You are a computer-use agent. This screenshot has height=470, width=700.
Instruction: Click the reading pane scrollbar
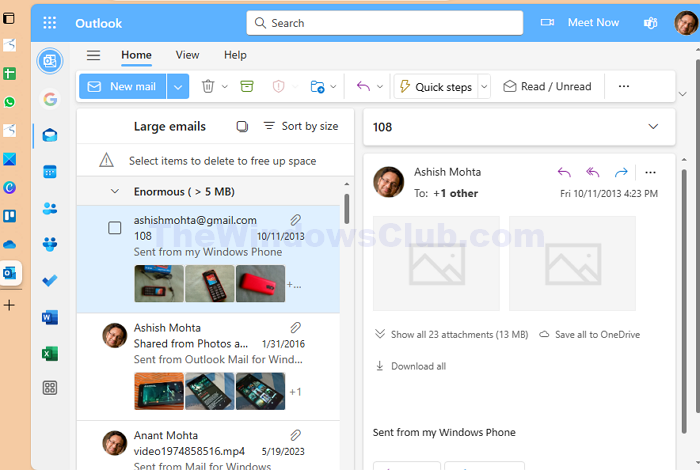(684, 300)
